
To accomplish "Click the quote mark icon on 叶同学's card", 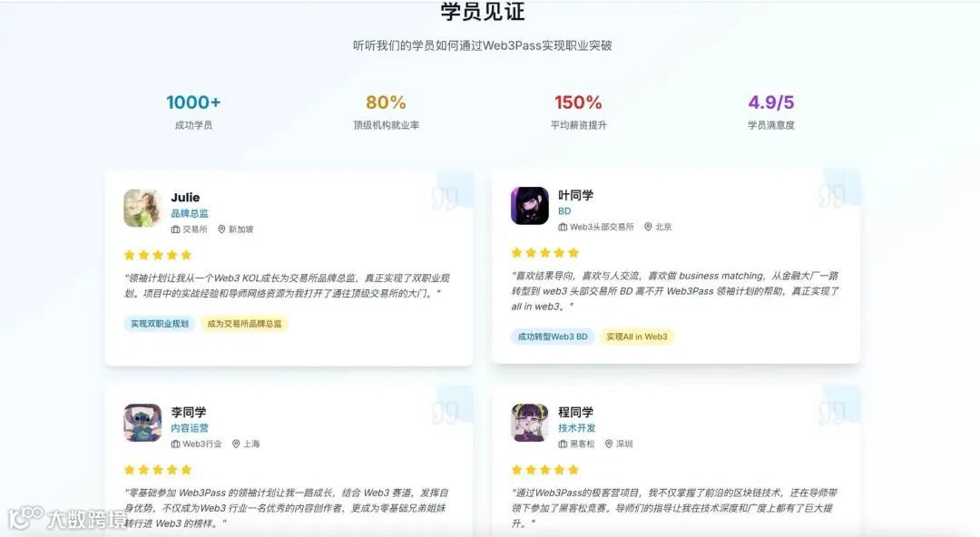I will coord(832,196).
